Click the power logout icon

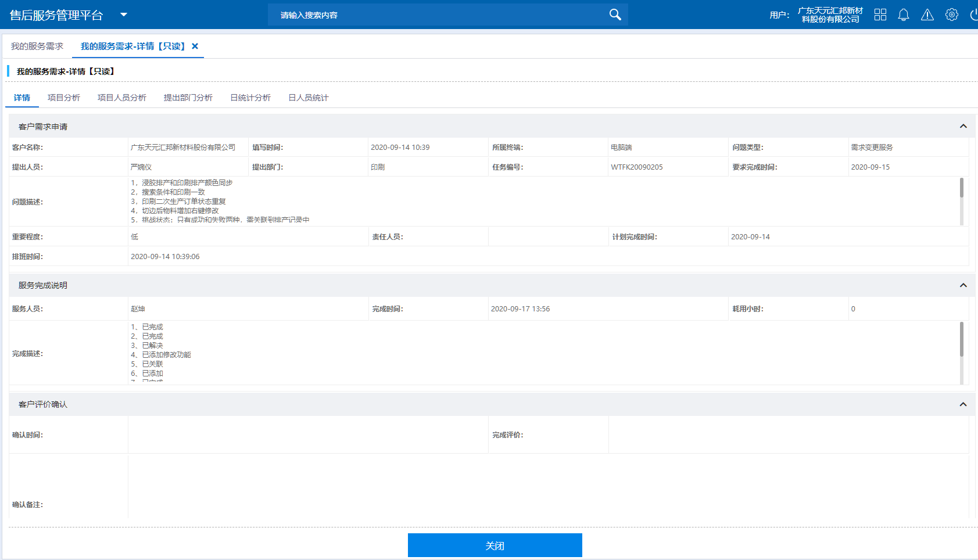click(974, 15)
